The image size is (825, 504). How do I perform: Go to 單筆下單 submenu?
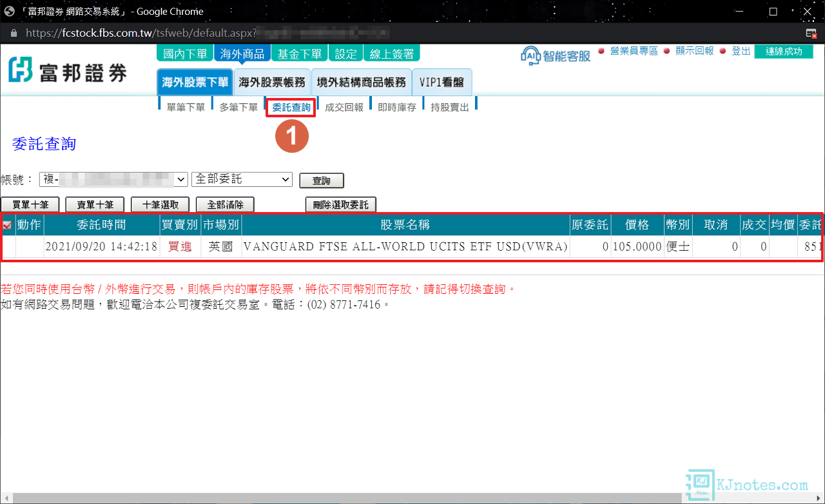click(186, 108)
